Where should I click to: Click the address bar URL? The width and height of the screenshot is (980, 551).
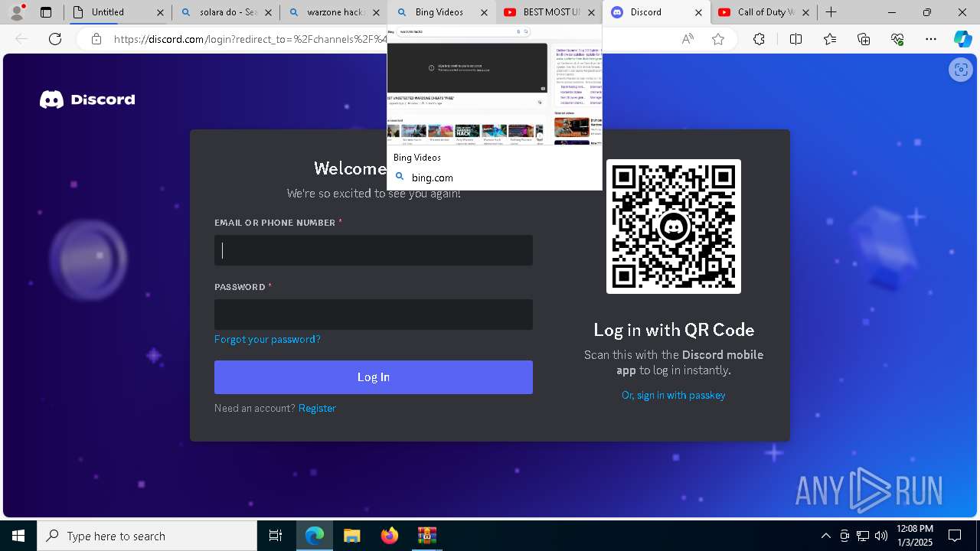coord(250,39)
